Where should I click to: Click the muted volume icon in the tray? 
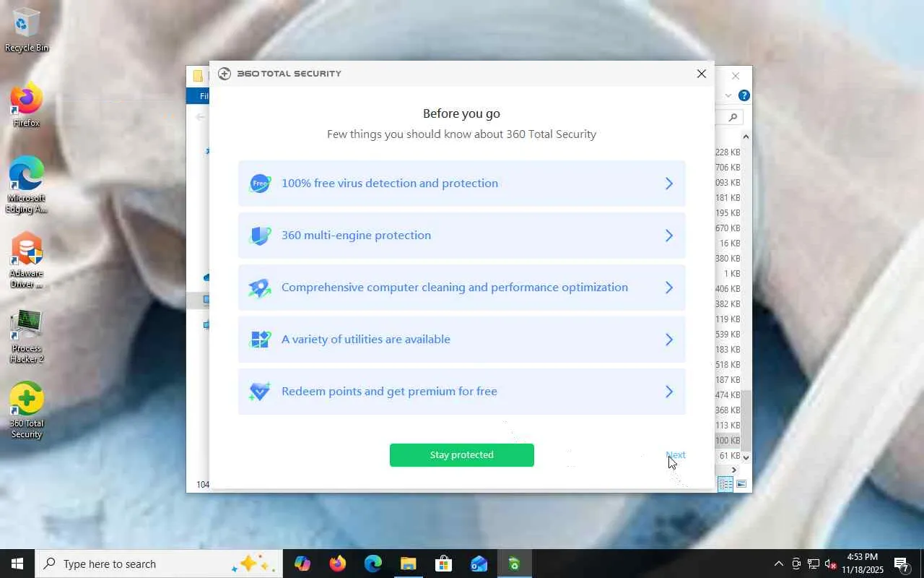pos(831,564)
